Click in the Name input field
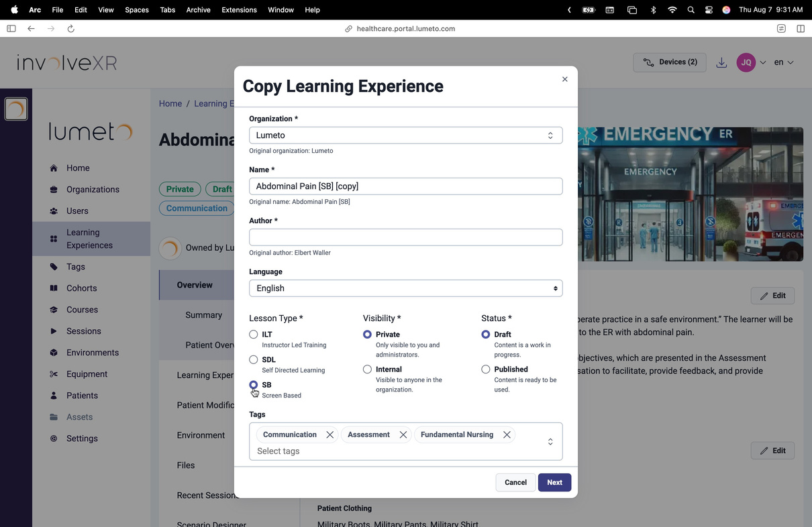This screenshot has height=527, width=812. click(x=405, y=186)
